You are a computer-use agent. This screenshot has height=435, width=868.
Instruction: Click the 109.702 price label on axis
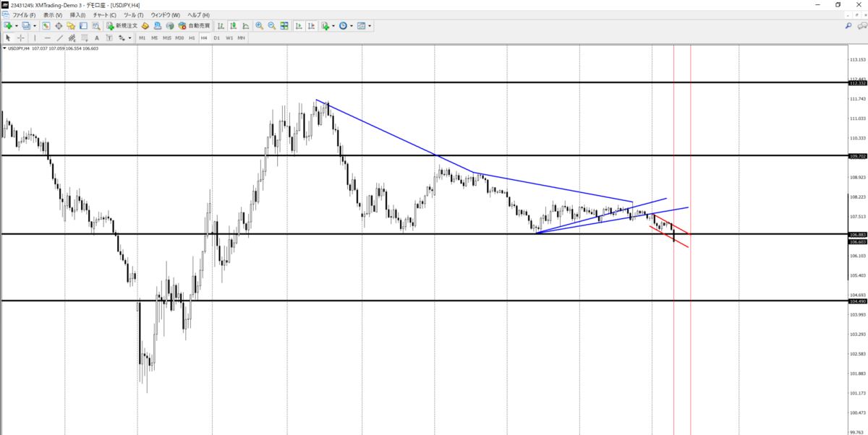coord(858,156)
